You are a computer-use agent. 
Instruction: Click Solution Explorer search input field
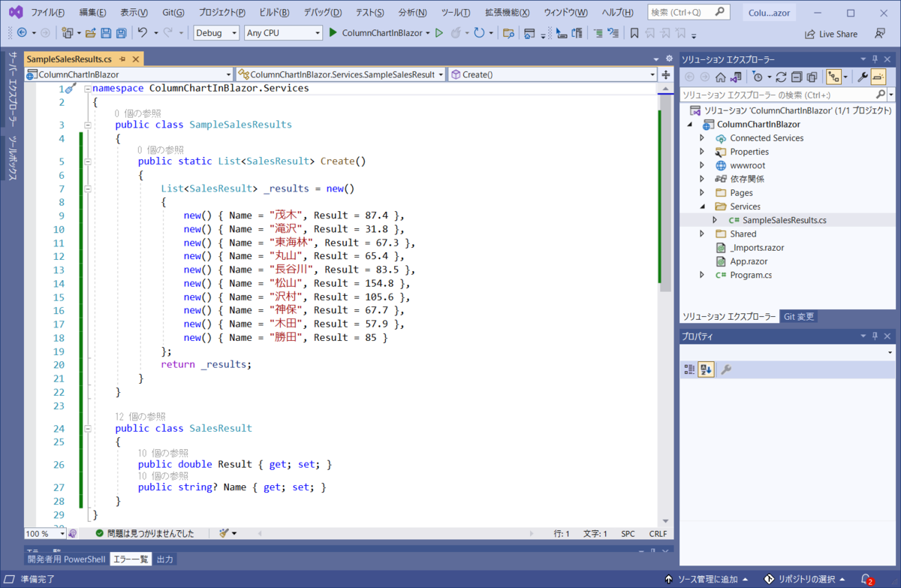pos(776,95)
